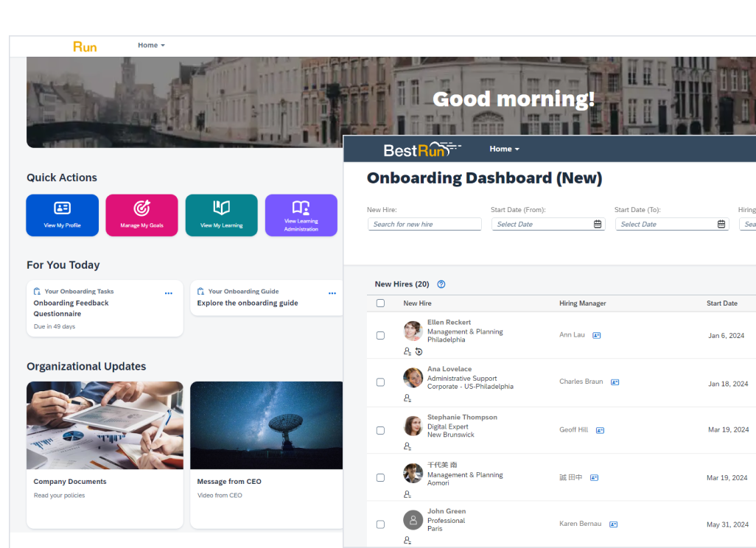Select the checkbox for Ana Lovelace
The height and width of the screenshot is (548, 756).
point(380,382)
